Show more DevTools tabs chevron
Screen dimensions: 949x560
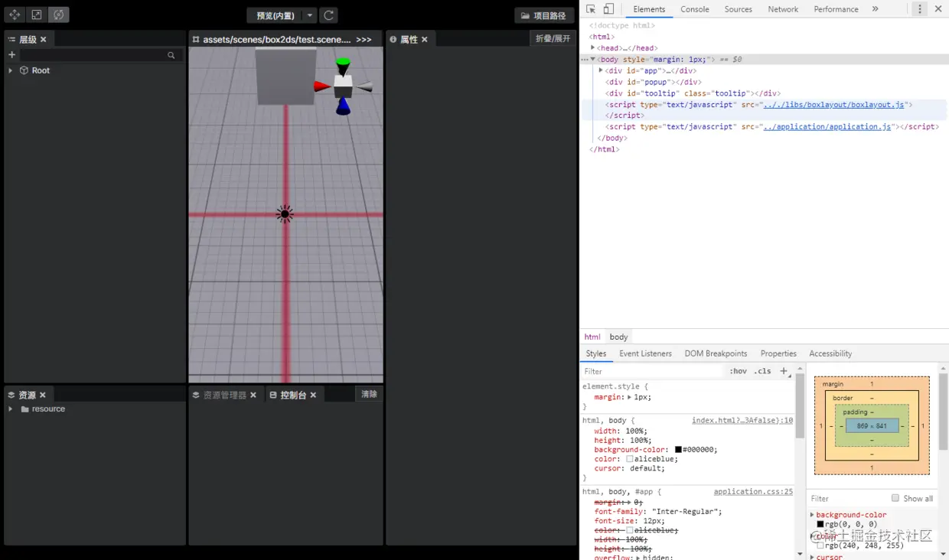875,9
